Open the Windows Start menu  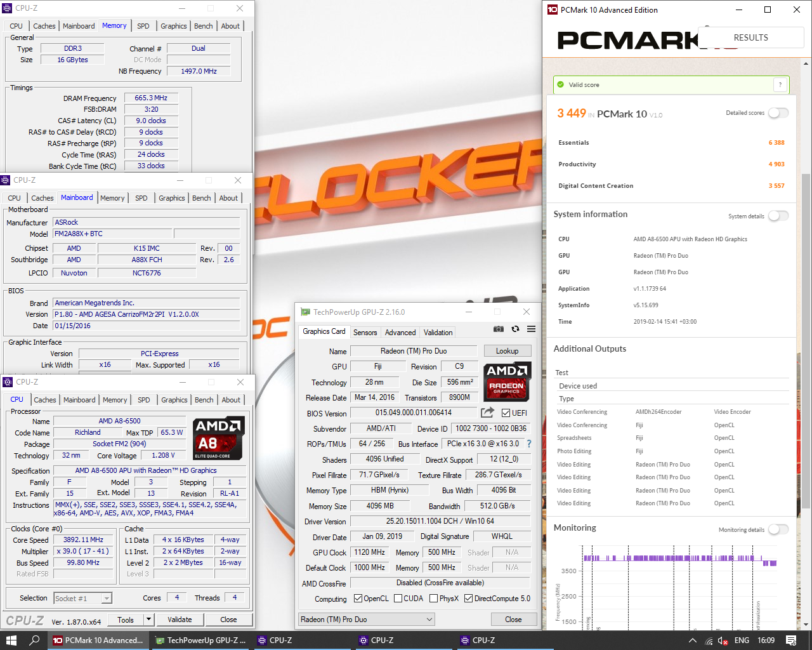pyautogui.click(x=11, y=640)
